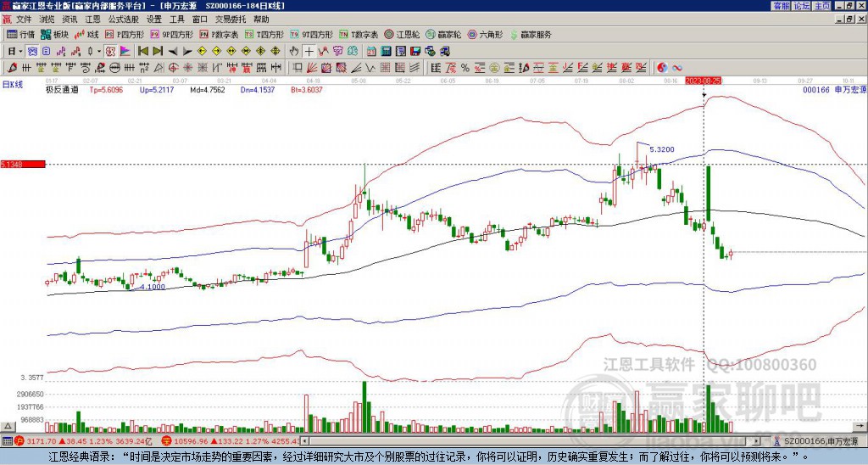The image size is (868, 465).
Task: Click the 行情 quotes toolbar button
Action: [21, 34]
